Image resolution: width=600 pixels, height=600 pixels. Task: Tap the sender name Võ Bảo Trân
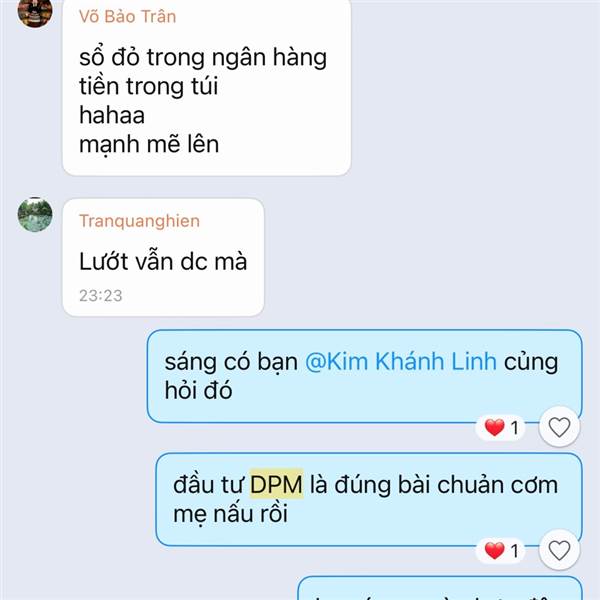click(127, 17)
